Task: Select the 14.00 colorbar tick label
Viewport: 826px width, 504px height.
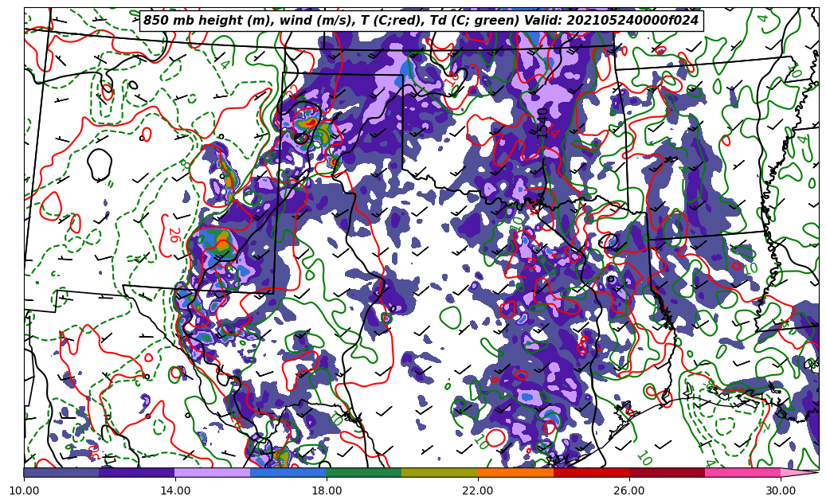Action: click(175, 490)
